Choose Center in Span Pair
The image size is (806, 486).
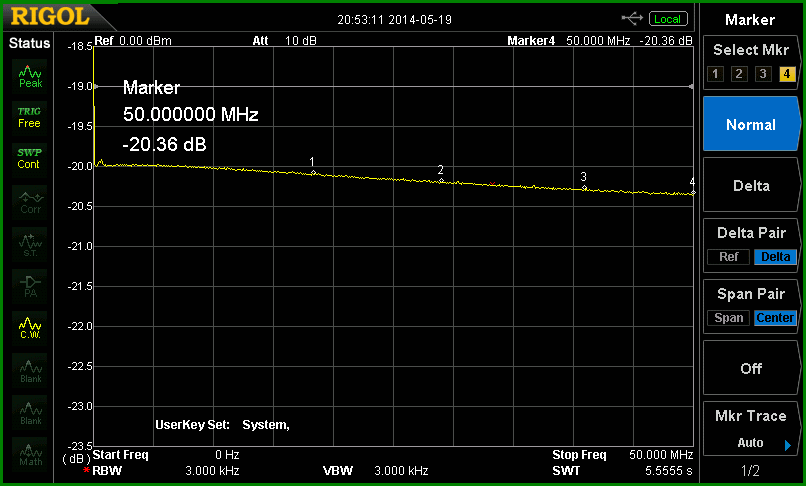coord(775,318)
